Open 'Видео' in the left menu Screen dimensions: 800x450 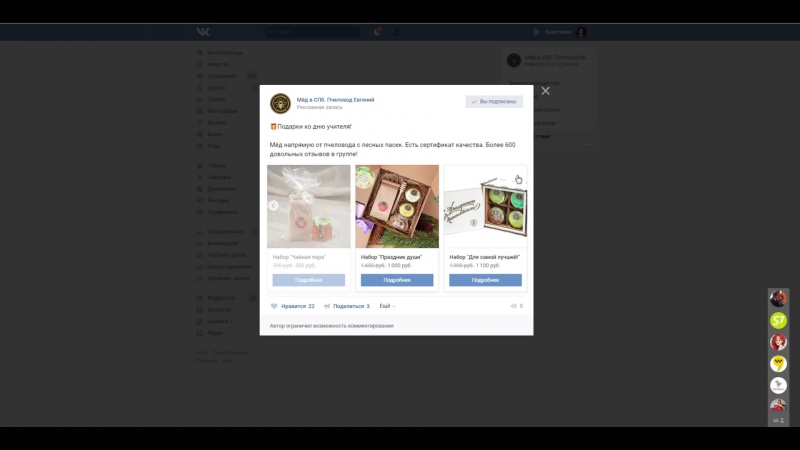pos(215,134)
